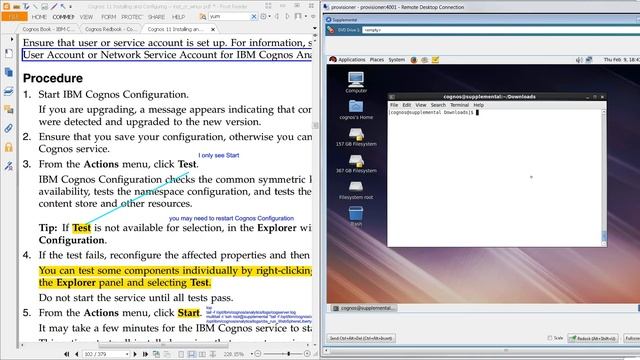Open the quick access toolbar customize dropdown
640x360 pixels.
(x=70, y=7)
